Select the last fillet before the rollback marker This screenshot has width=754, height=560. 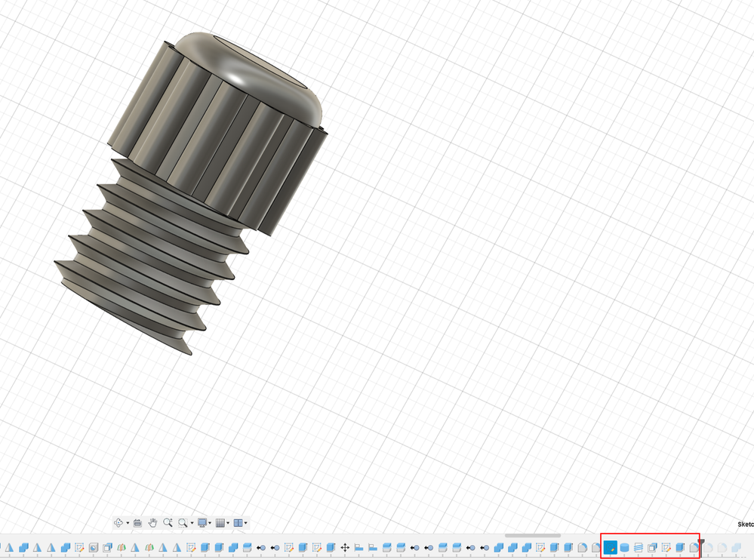pos(694,547)
